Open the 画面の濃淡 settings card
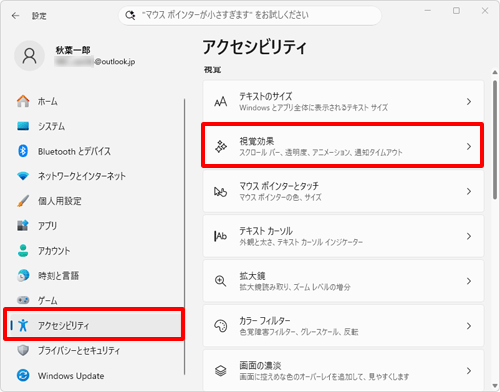Image resolution: width=500 pixels, height=392 pixels. 343,370
